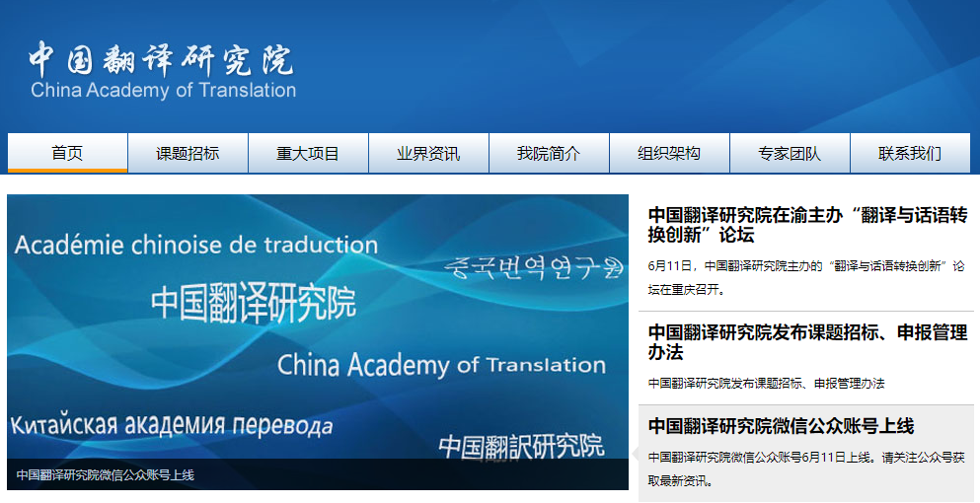Open the 联系我们 contact tab
Viewport: 980px width, 503px height.
point(910,153)
